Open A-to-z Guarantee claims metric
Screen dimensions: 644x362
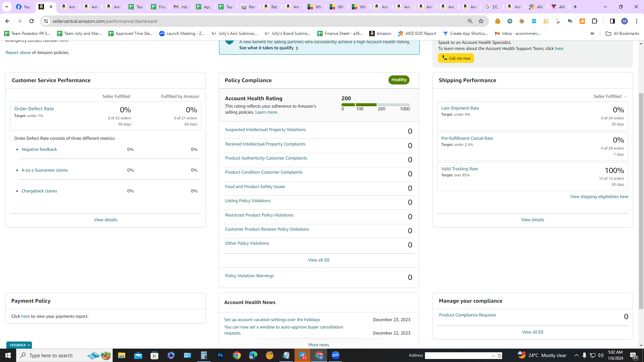click(45, 170)
